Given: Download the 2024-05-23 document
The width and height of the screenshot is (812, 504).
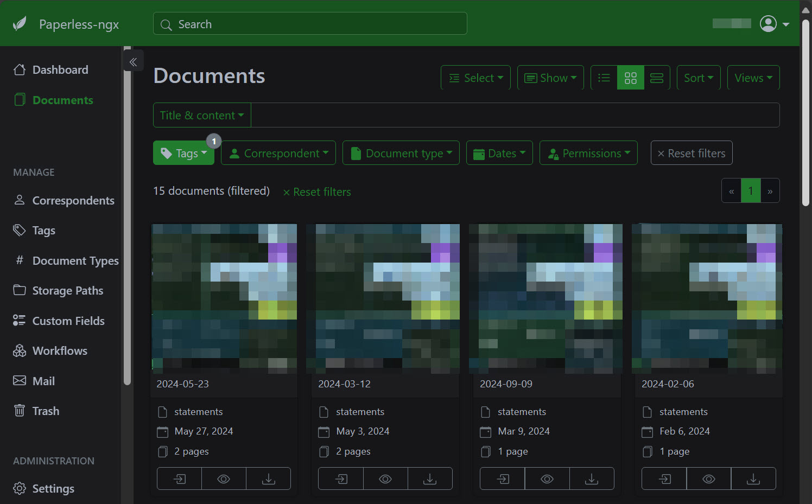Looking at the screenshot, I should point(269,479).
